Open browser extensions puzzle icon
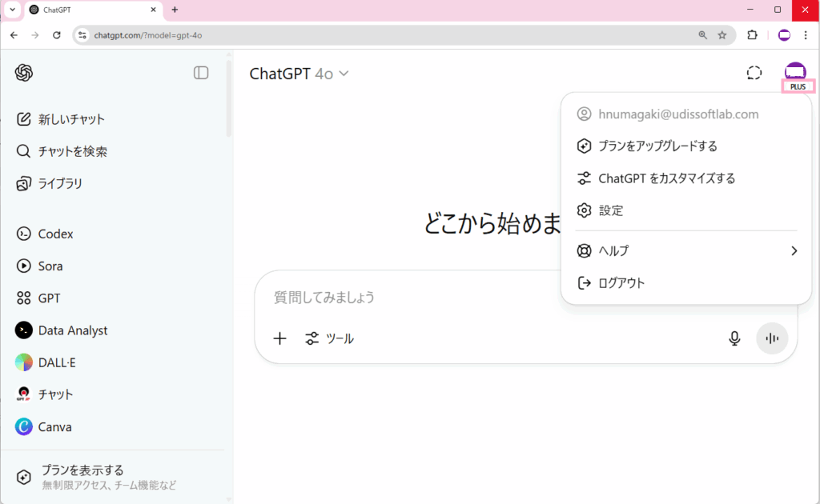820x504 pixels. (752, 35)
